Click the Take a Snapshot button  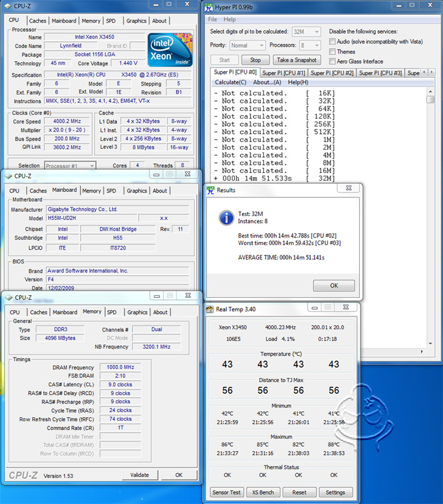(x=297, y=60)
